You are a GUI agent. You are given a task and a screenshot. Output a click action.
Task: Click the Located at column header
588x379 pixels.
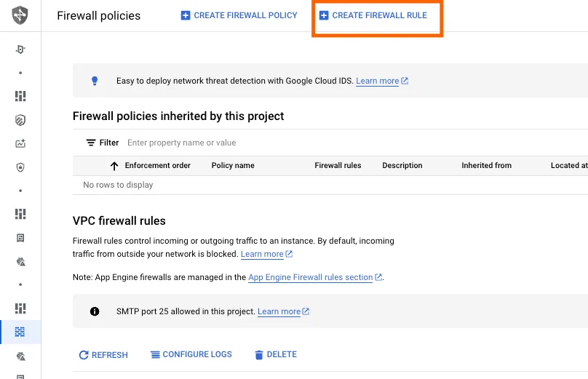(569, 165)
